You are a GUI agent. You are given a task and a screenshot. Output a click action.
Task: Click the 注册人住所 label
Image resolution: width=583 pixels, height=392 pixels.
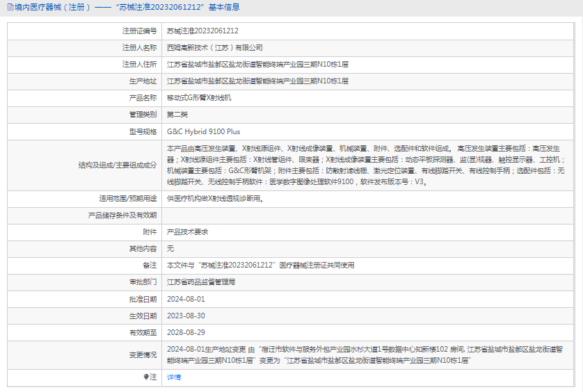tap(139, 64)
